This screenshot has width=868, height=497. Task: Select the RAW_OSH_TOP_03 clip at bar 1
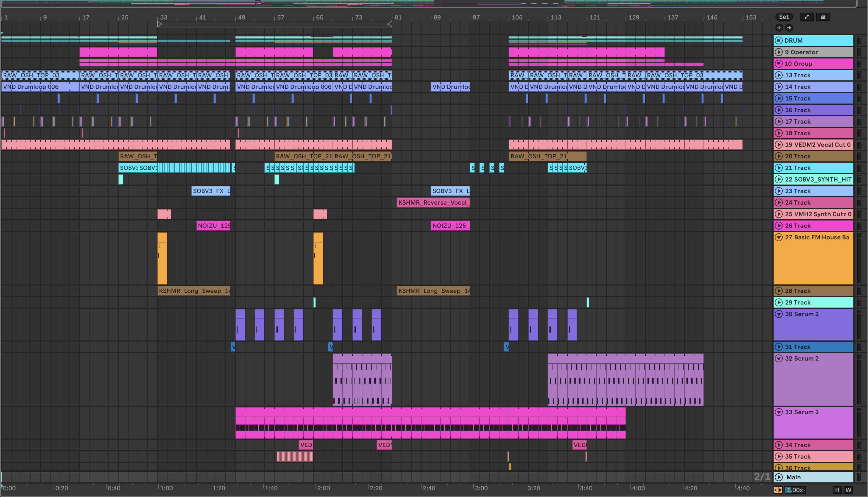[x=40, y=75]
